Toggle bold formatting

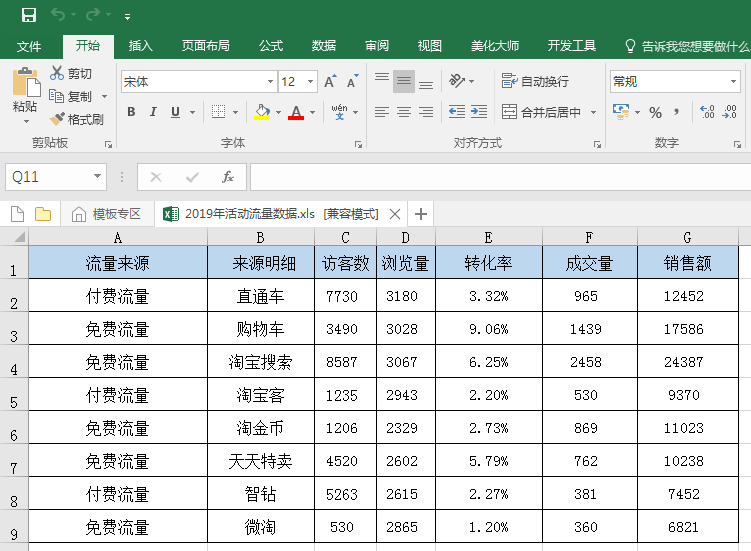tap(130, 112)
